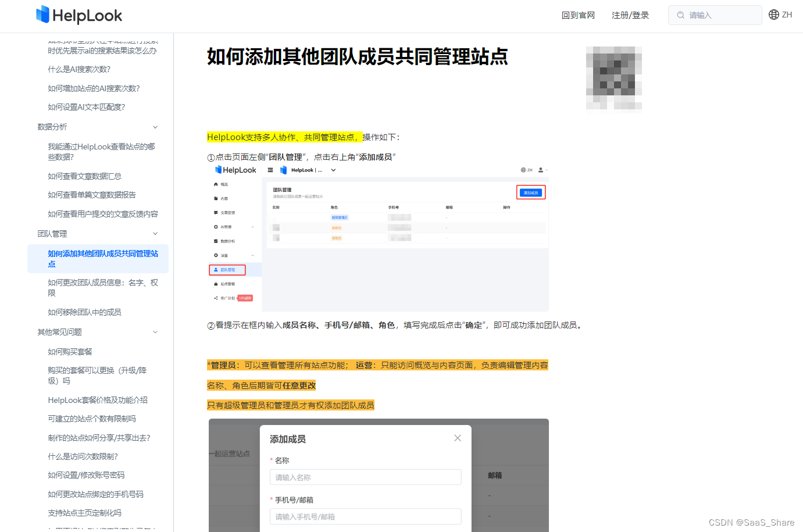This screenshot has width=803, height=532.
Task: Collapse the 其他常见问题 section
Action: [155, 332]
